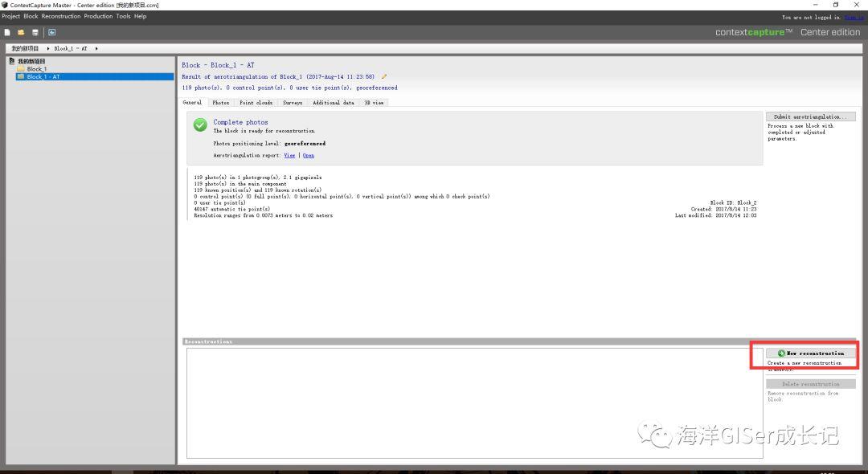Screen dimensions: 868x474
Task: Select Block_1 in the project tree
Action: click(x=36, y=69)
